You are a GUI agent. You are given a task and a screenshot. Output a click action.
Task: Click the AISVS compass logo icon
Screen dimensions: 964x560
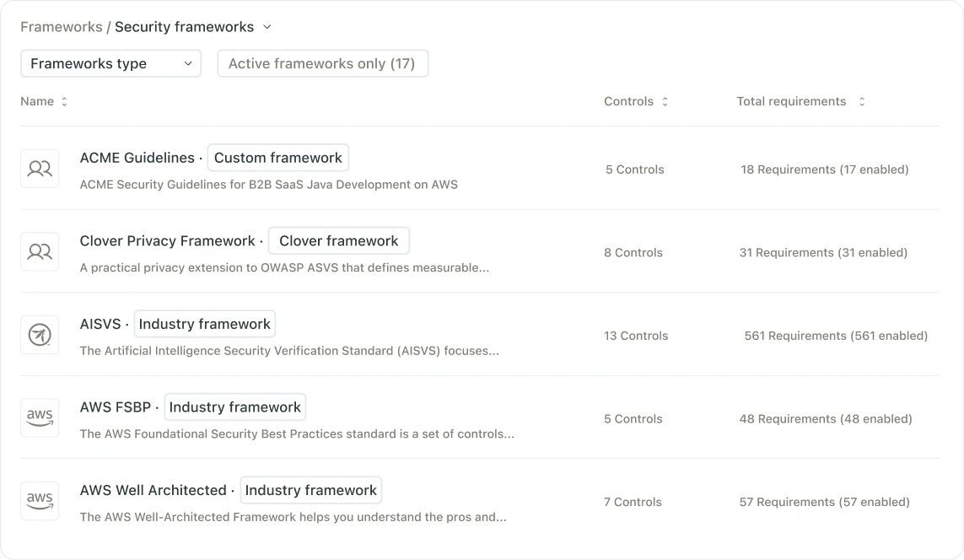40,335
